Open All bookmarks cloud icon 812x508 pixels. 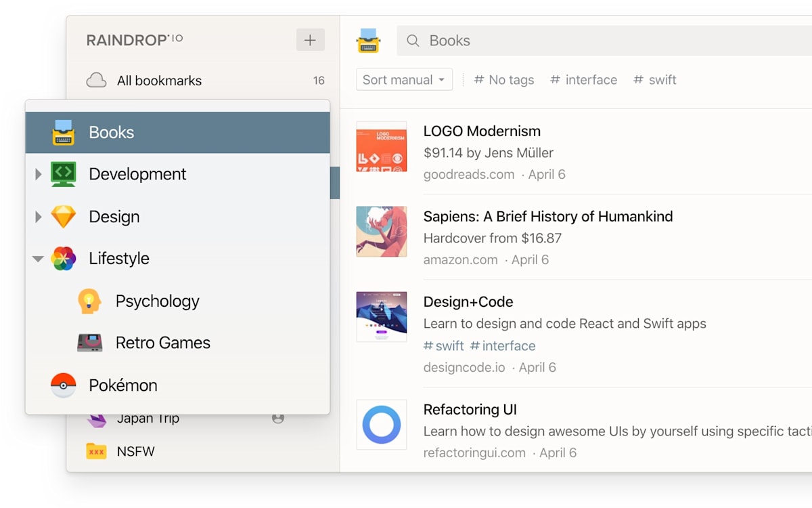pos(97,81)
